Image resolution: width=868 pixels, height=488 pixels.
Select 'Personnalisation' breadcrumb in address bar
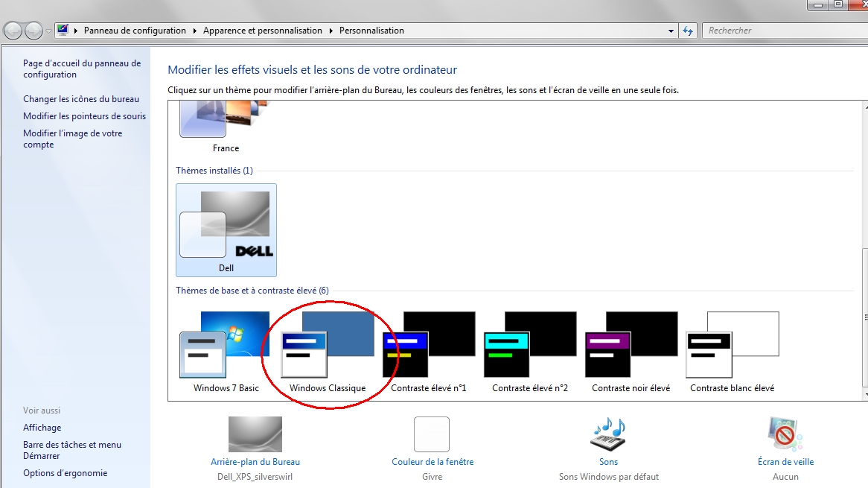point(371,31)
